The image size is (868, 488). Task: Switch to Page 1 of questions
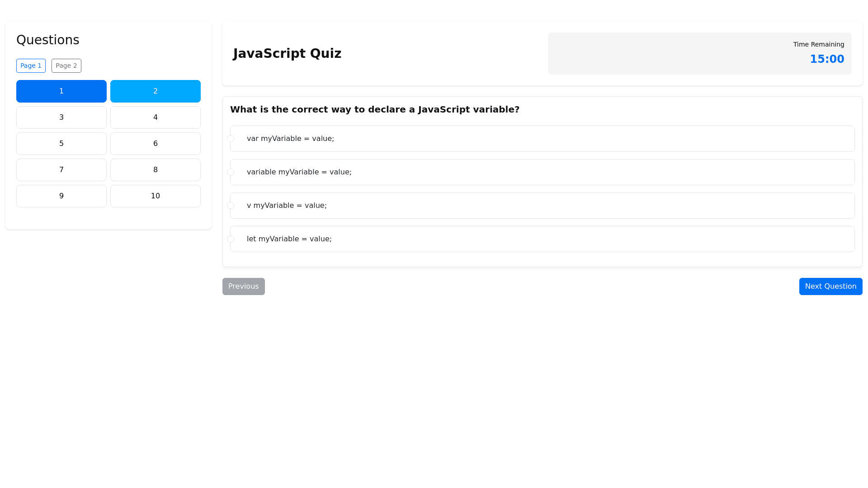31,66
